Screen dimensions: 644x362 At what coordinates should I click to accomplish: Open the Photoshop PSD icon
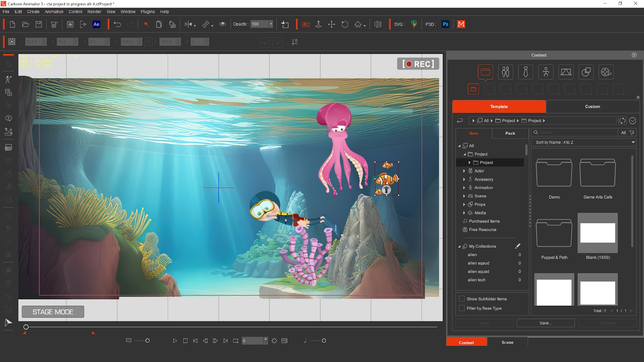click(x=445, y=24)
